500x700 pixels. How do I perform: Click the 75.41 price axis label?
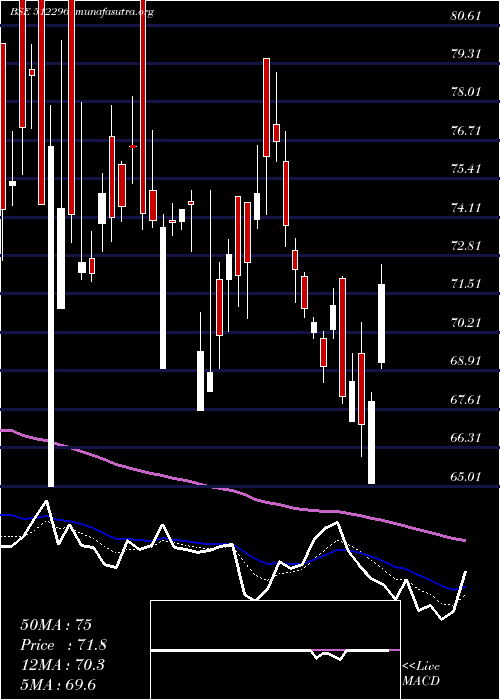[466, 169]
